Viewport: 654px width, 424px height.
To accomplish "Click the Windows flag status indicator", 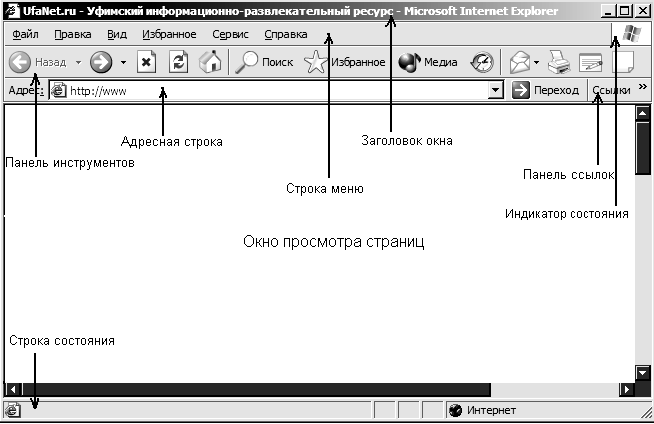I will [x=631, y=34].
